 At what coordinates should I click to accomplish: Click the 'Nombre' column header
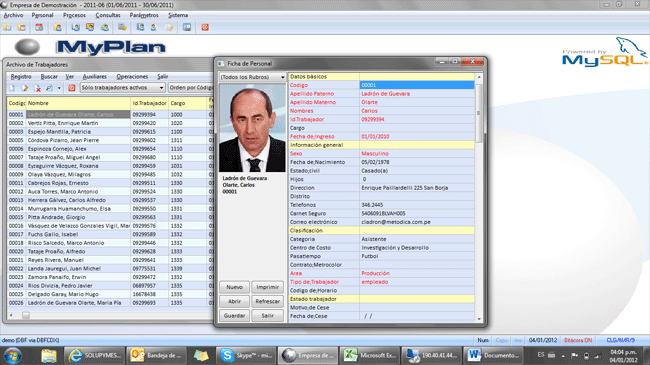78,103
